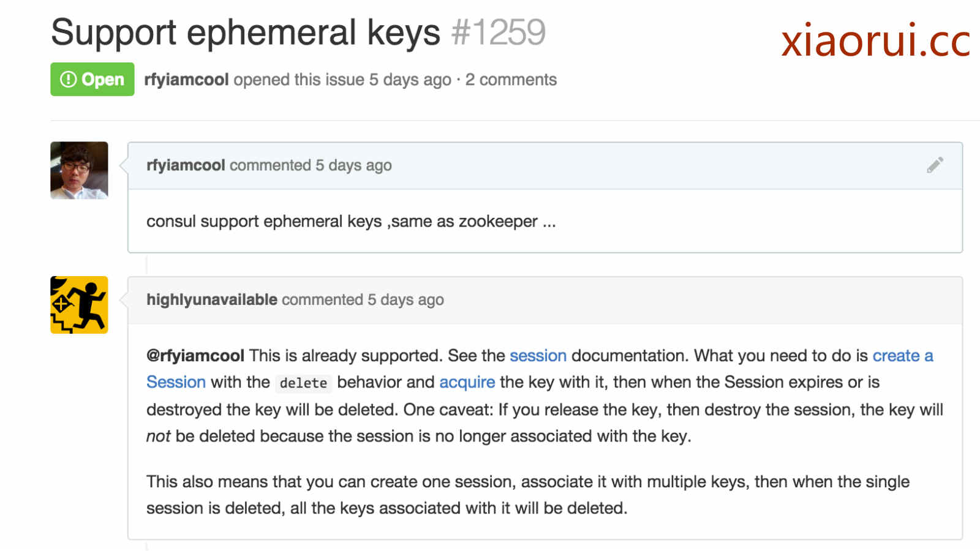
Task: Open highlyunavailable's profile from comment header
Action: pos(211,300)
